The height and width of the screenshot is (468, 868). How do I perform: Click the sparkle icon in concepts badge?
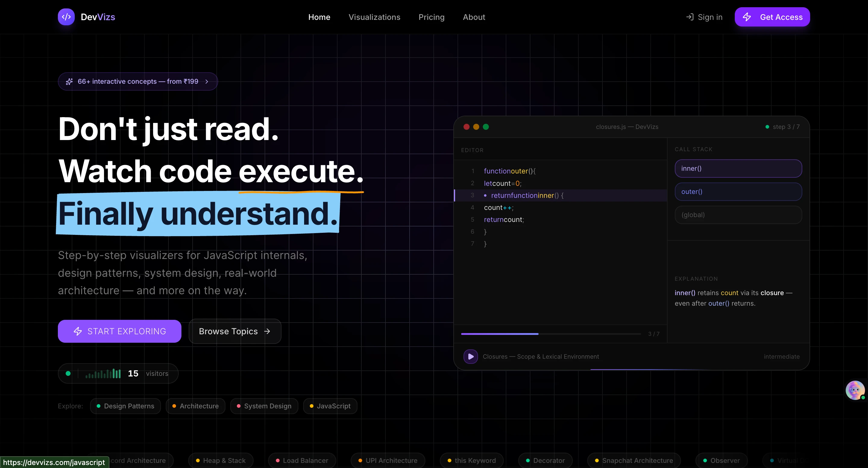coord(69,82)
